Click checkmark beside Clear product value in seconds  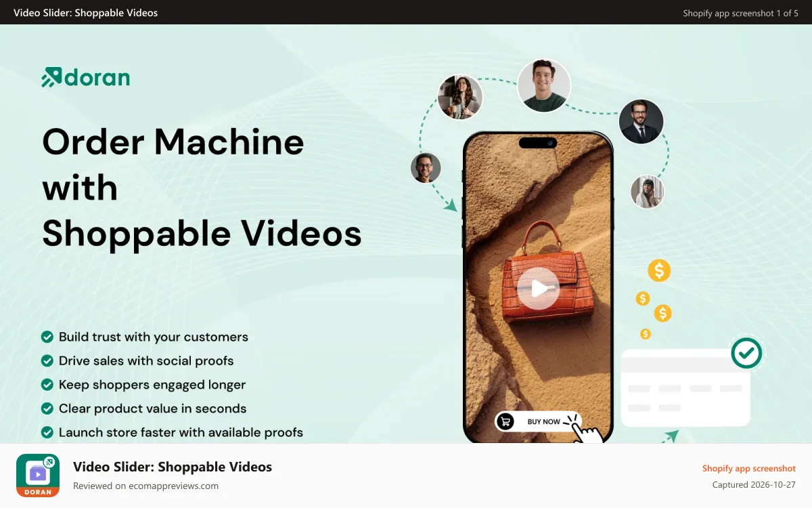click(x=47, y=408)
